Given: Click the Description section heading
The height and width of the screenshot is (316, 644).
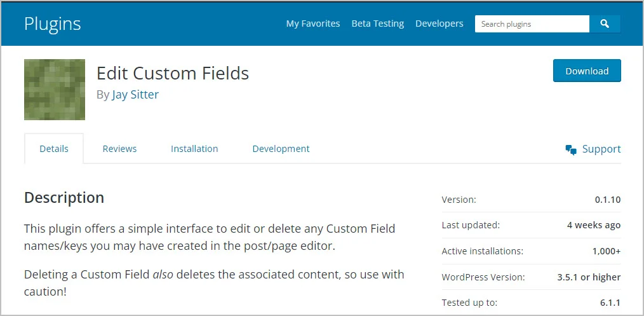Looking at the screenshot, I should point(64,198).
